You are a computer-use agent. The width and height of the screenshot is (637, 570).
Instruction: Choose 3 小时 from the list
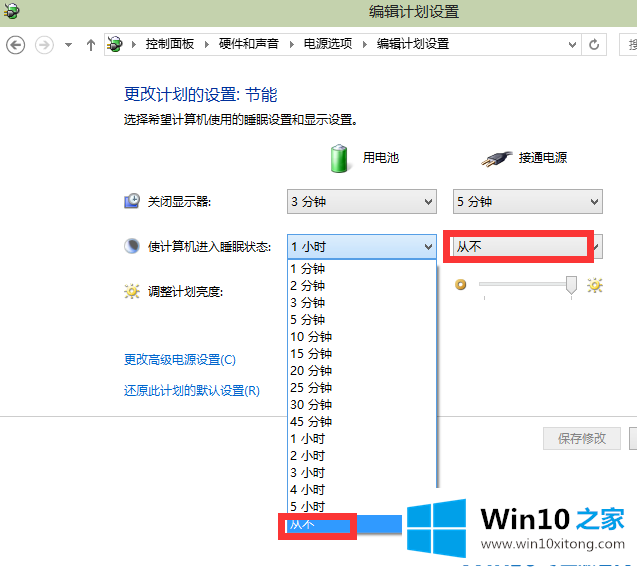tap(362, 473)
